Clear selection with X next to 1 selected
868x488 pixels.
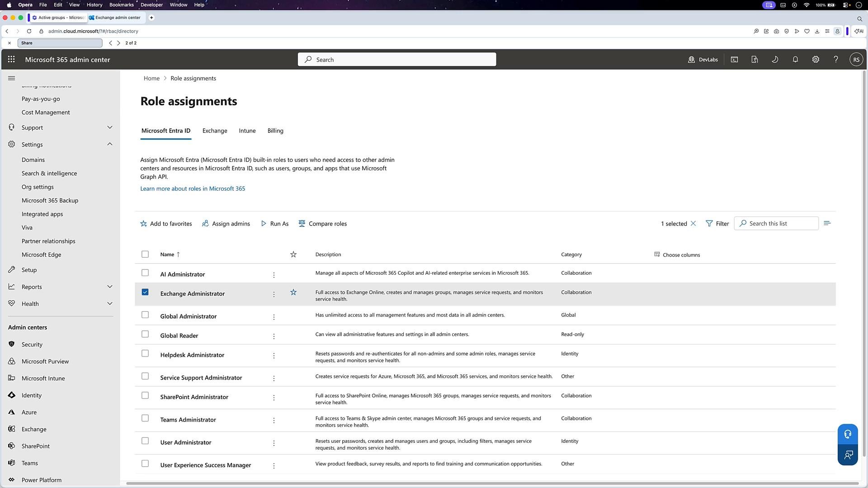[x=693, y=223]
